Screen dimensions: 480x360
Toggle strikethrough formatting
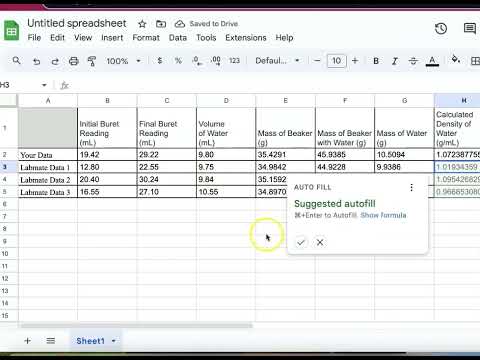click(x=413, y=61)
